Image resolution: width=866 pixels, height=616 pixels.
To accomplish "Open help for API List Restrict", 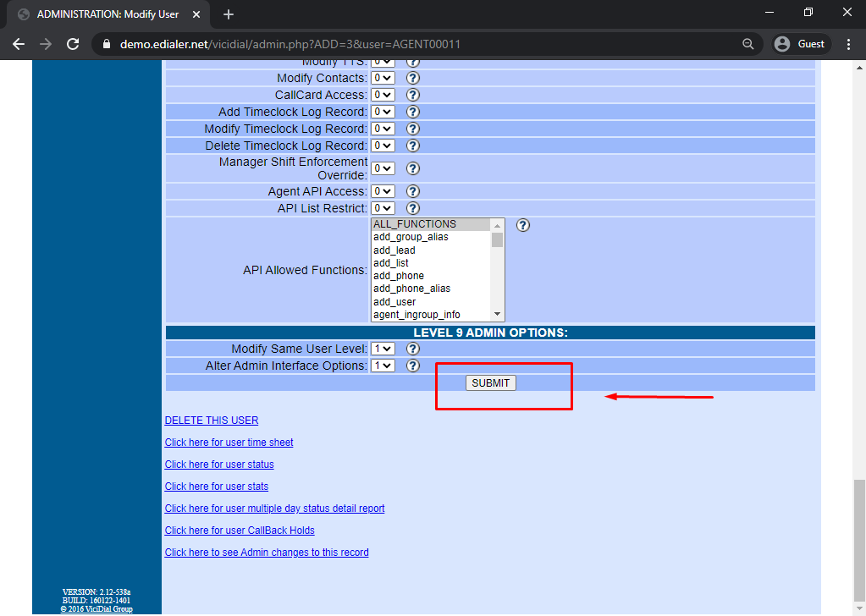I will (412, 208).
